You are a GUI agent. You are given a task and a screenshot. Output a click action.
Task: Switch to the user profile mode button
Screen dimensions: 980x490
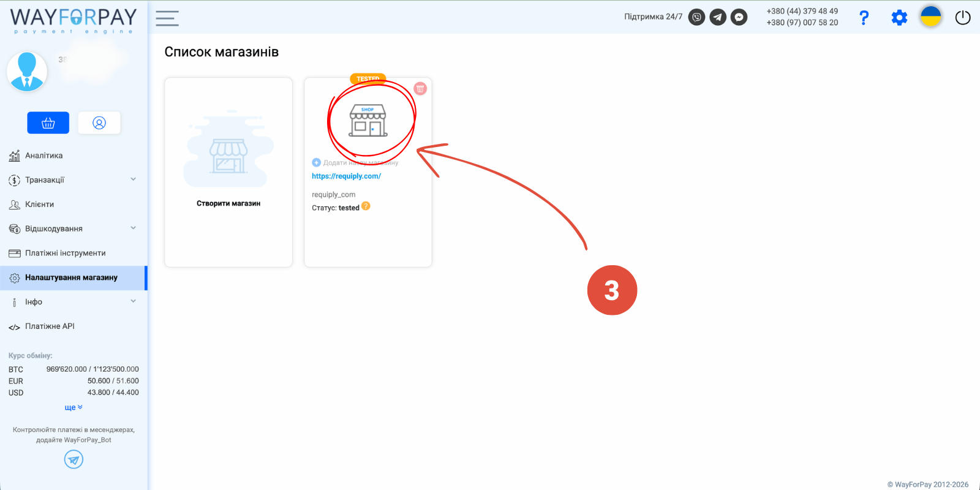99,123
